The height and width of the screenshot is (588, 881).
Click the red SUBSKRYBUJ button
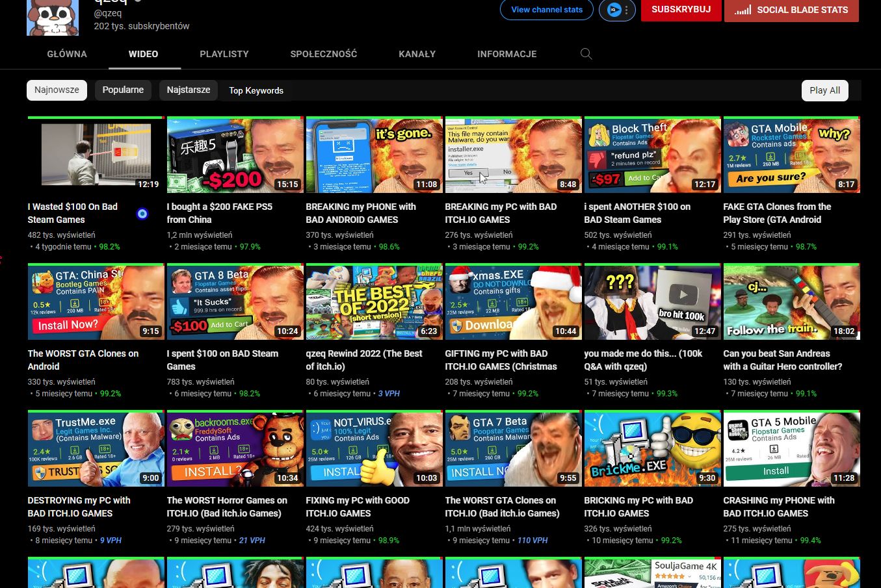(681, 10)
